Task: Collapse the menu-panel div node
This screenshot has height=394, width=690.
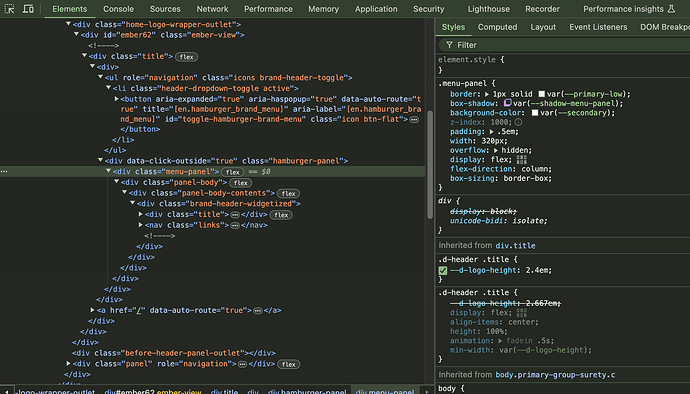Action: click(x=108, y=171)
